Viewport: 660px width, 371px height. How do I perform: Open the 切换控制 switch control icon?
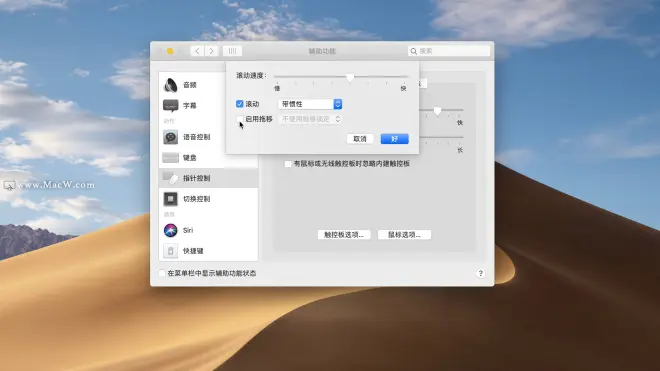pos(170,199)
